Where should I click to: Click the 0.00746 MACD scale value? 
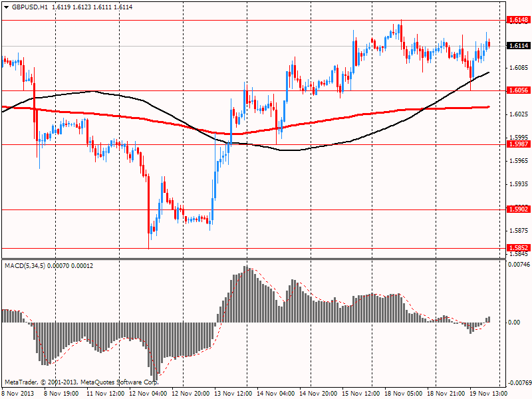(519, 265)
